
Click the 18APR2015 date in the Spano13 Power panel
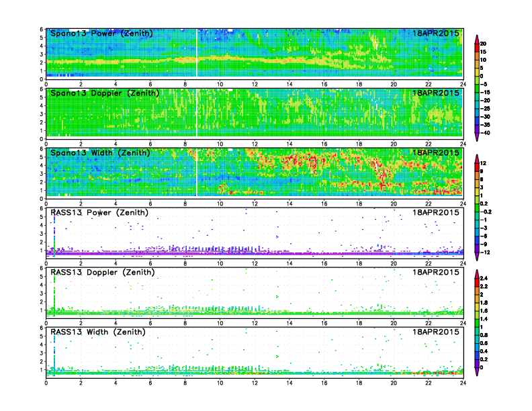tap(436, 33)
